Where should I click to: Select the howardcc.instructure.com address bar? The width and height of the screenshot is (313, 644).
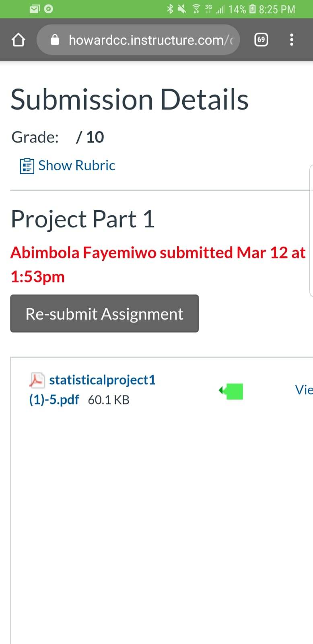[138, 39]
